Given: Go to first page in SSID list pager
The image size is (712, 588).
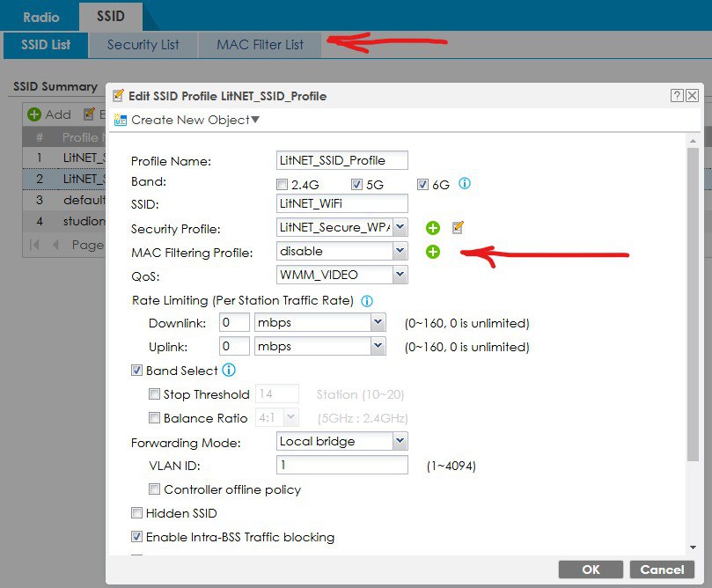Looking at the screenshot, I should 34,245.
